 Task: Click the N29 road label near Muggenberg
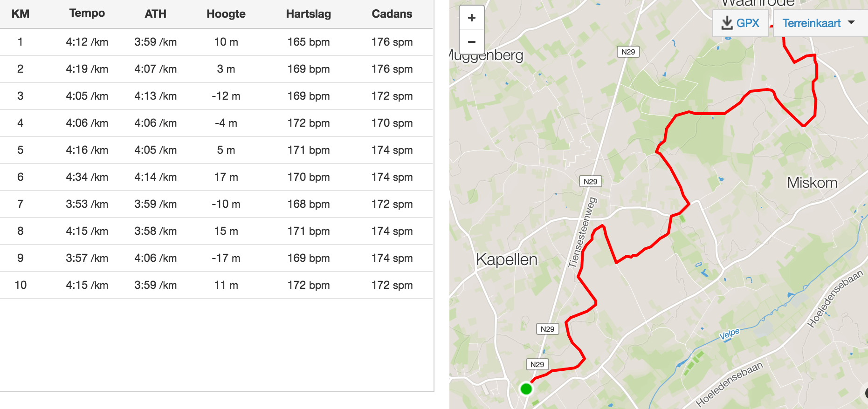628,52
